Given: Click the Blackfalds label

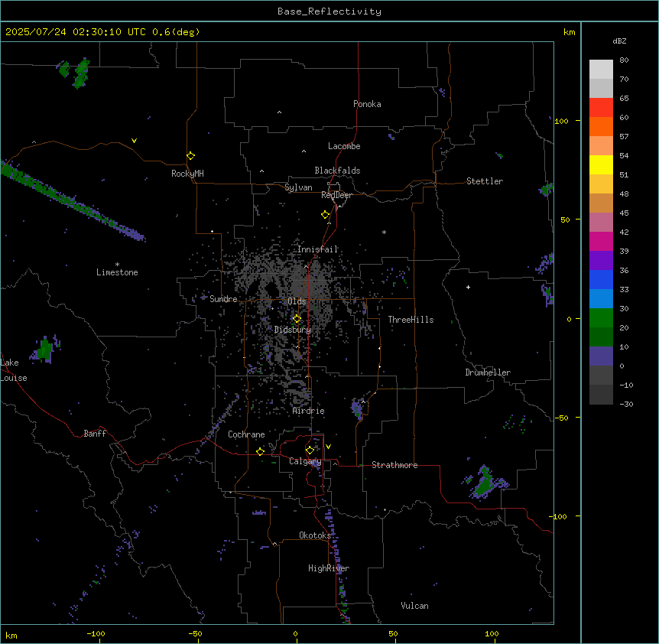Looking at the screenshot, I should 337,171.
